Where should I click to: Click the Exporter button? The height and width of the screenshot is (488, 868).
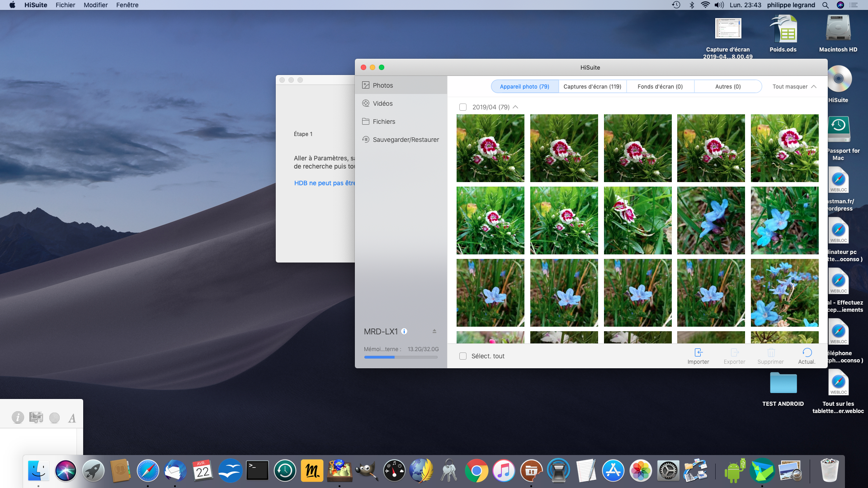734,356
